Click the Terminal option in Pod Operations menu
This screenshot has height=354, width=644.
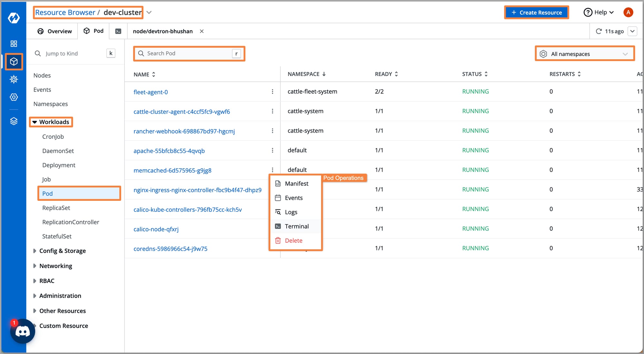coord(297,226)
